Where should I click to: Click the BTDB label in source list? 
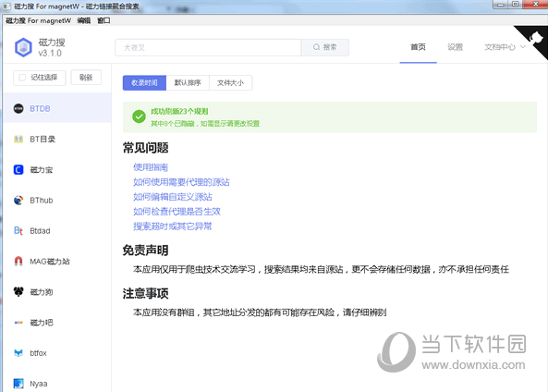click(40, 108)
